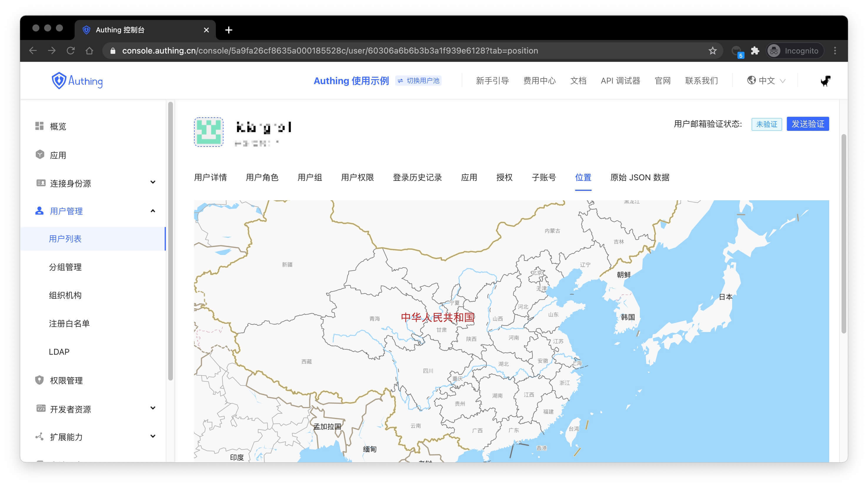This screenshot has width=868, height=487.
Task: Reload the page with refresh icon
Action: (71, 51)
